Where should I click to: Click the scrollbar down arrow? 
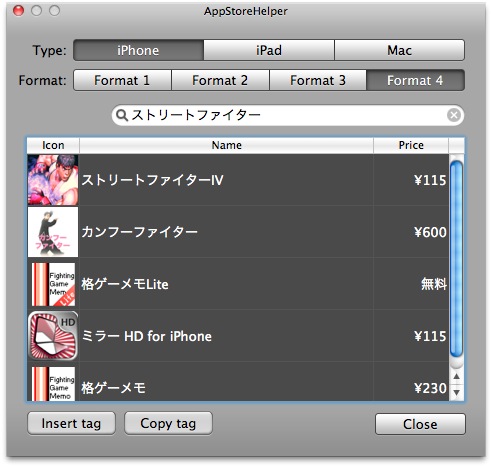click(x=456, y=392)
